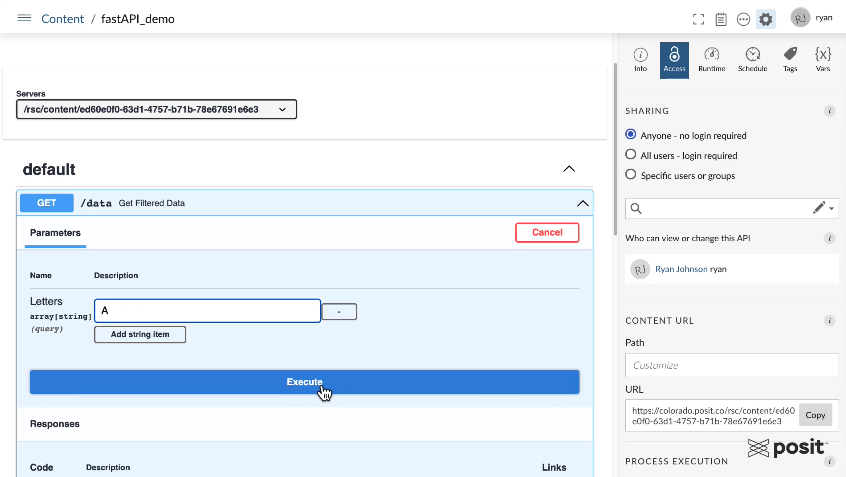
Task: Toggle the settings gear icon
Action: coord(765,19)
